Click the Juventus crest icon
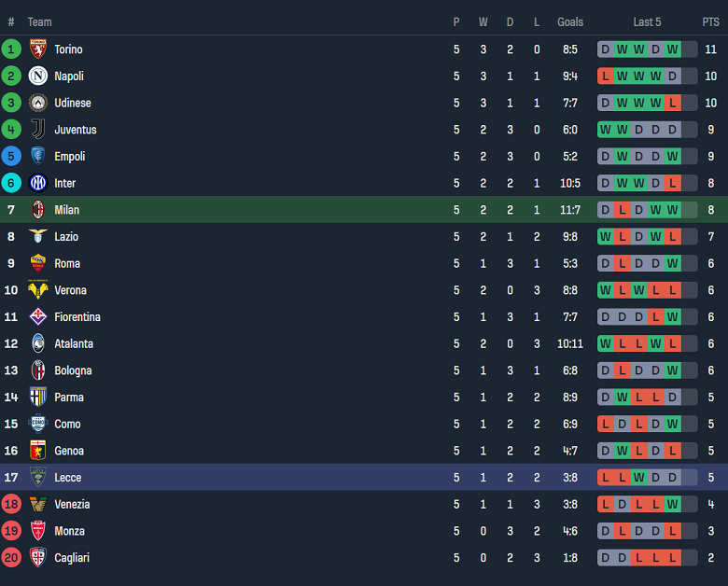728x586 pixels. point(38,130)
